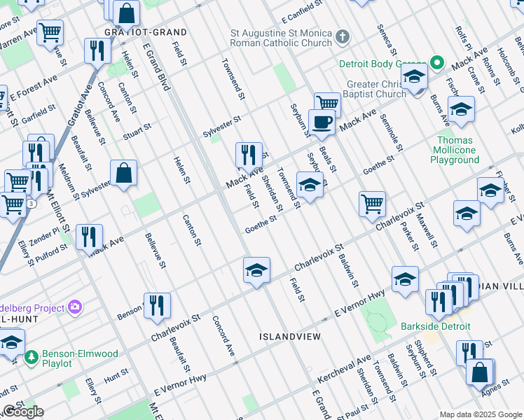Viewport: 524px width, 420px height.
Task: Click the coffee cup marker on Mack Ave
Action: tap(322, 123)
